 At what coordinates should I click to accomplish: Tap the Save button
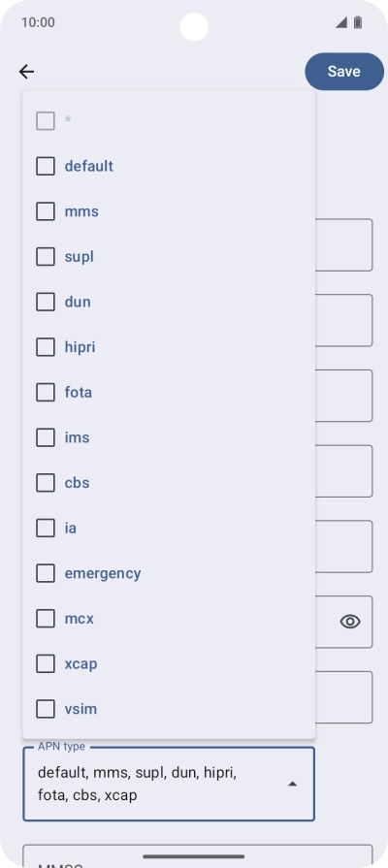pyautogui.click(x=344, y=72)
